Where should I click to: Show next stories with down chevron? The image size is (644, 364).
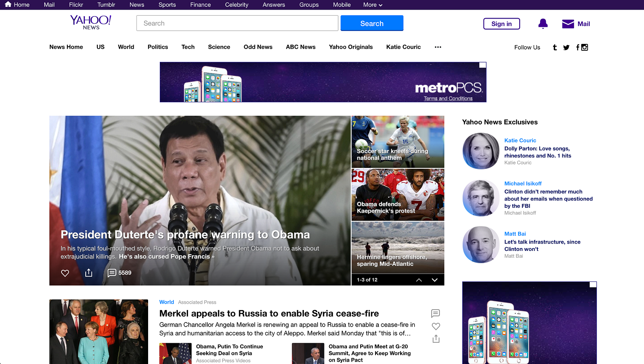pyautogui.click(x=435, y=280)
